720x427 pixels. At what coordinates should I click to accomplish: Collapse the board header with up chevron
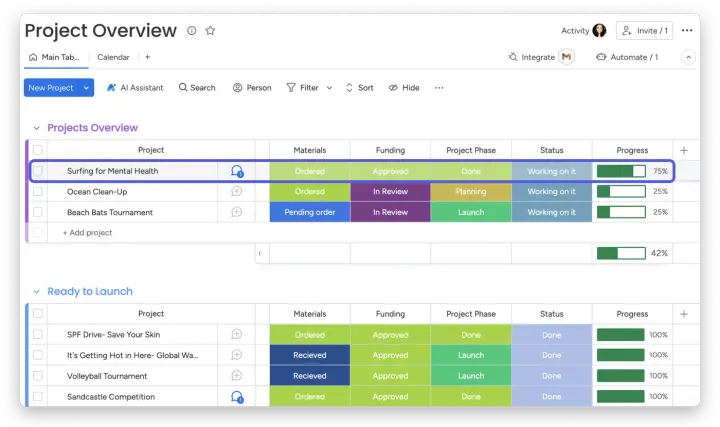pyautogui.click(x=688, y=57)
